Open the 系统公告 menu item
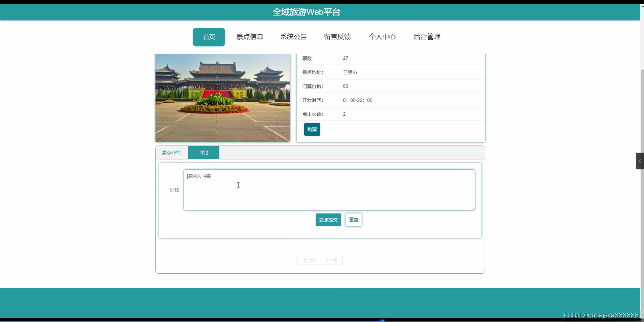The width and height of the screenshot is (644, 322). 293,37
